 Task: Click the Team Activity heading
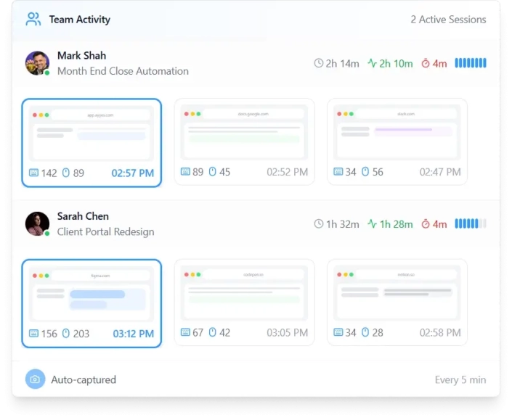80,20
